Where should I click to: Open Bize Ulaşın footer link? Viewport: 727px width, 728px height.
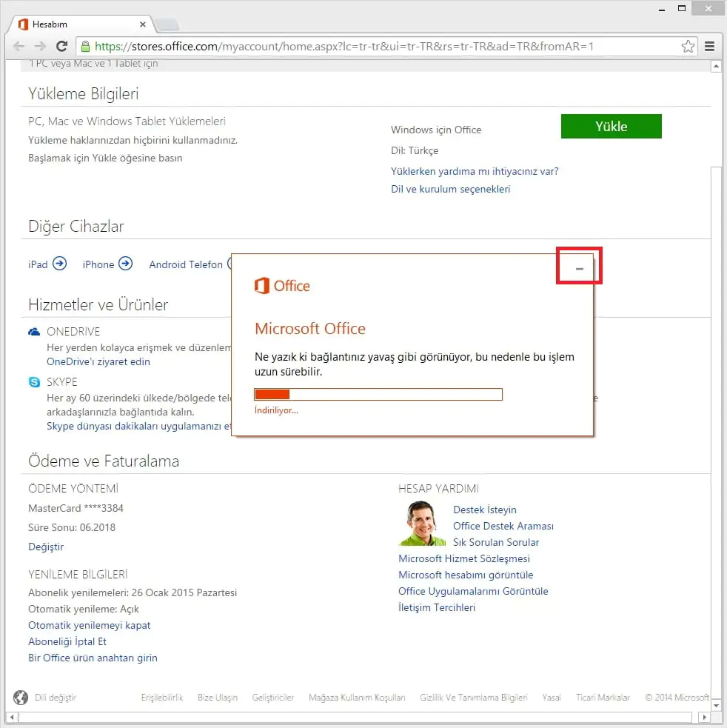[x=217, y=698]
